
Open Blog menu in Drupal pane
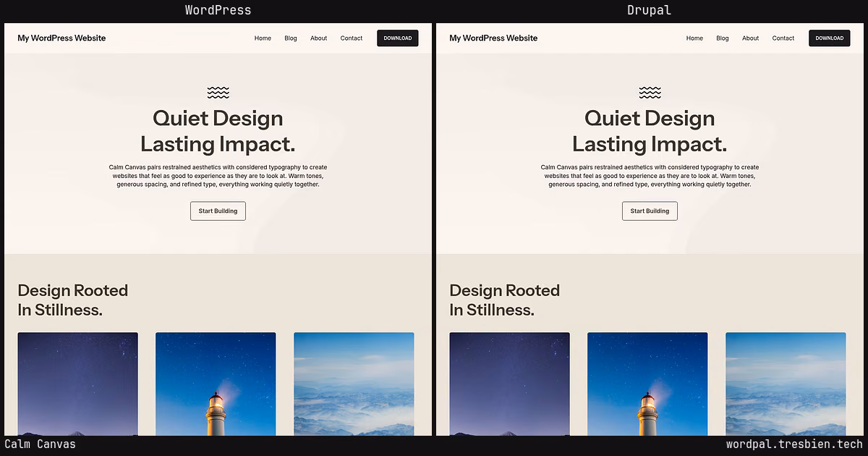[x=723, y=38]
